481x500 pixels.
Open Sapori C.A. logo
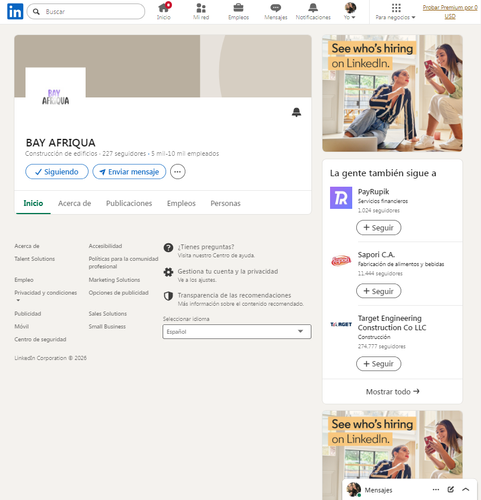341,261
